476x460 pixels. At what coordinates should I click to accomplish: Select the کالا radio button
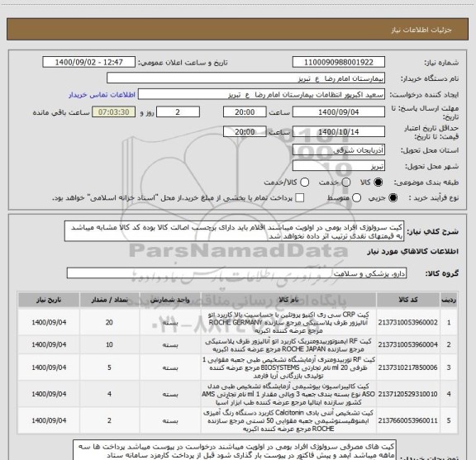tap(378, 183)
